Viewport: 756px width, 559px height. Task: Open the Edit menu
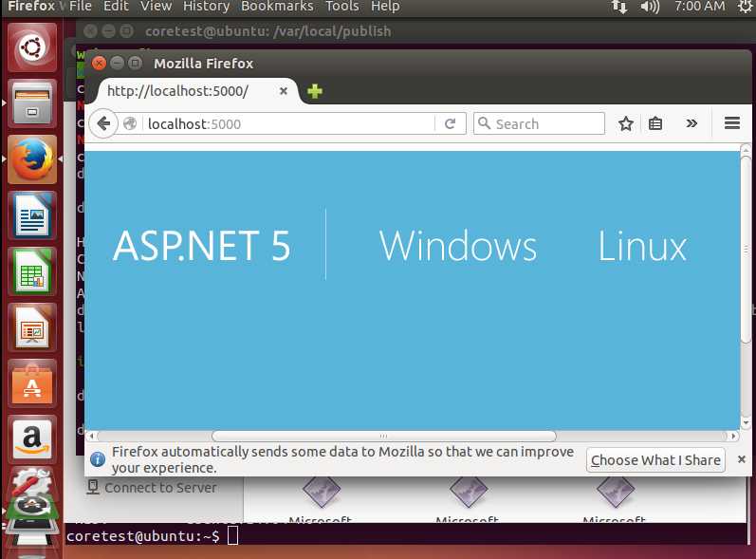tap(116, 7)
